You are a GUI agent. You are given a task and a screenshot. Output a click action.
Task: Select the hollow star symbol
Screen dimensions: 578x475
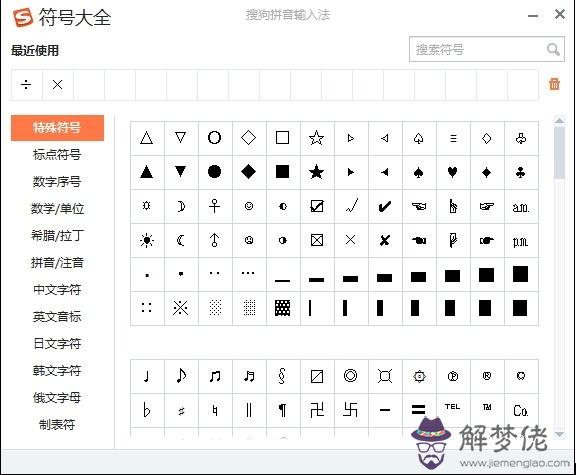[x=316, y=138]
